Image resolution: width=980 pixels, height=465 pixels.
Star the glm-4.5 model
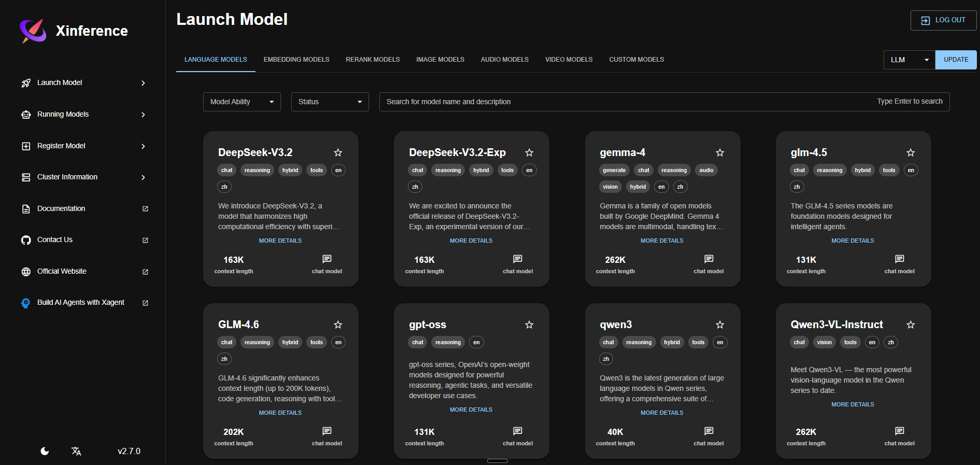click(911, 152)
